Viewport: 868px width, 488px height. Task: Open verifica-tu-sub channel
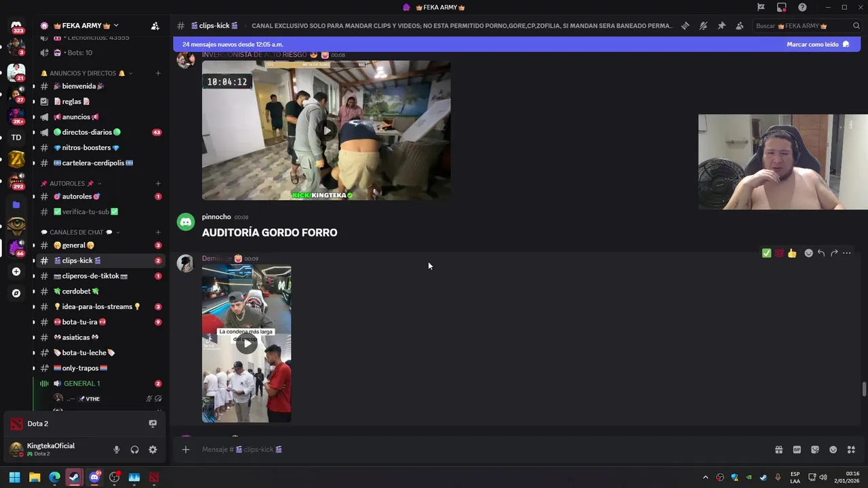pos(99,212)
